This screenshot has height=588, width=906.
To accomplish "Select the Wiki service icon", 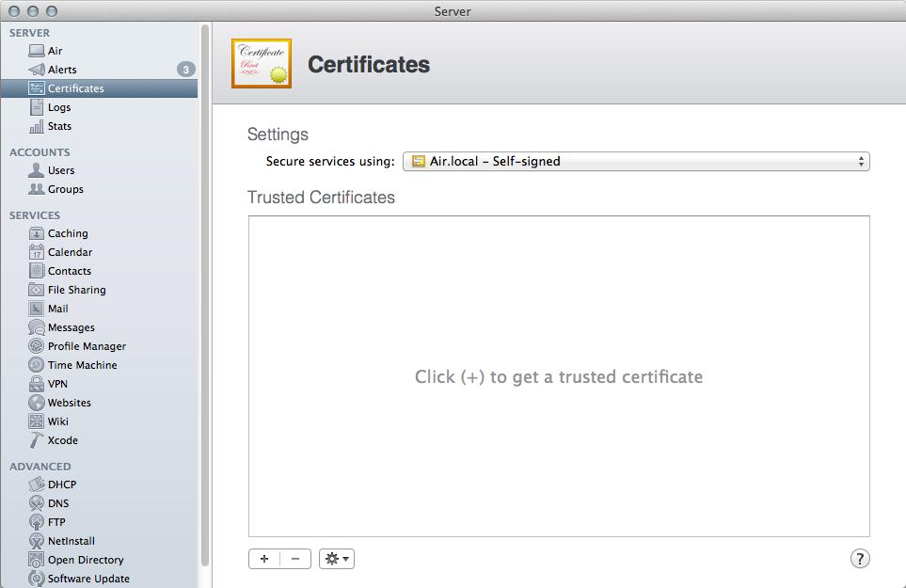I will [37, 421].
